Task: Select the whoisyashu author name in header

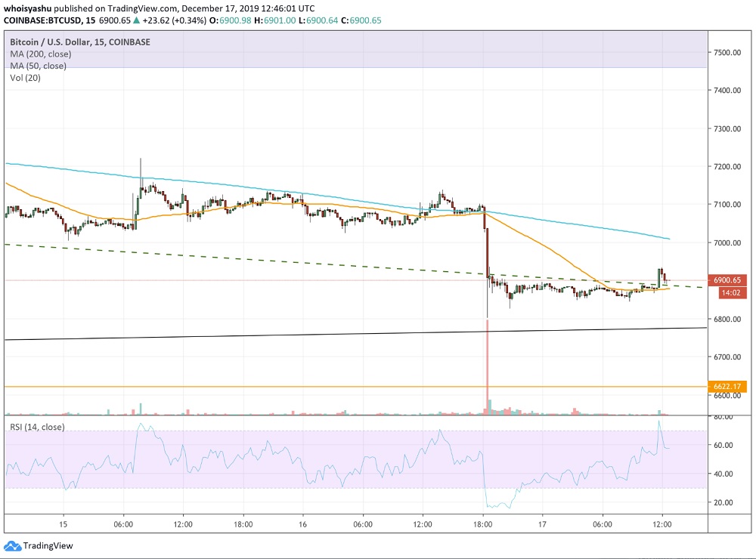Action: click(26, 7)
